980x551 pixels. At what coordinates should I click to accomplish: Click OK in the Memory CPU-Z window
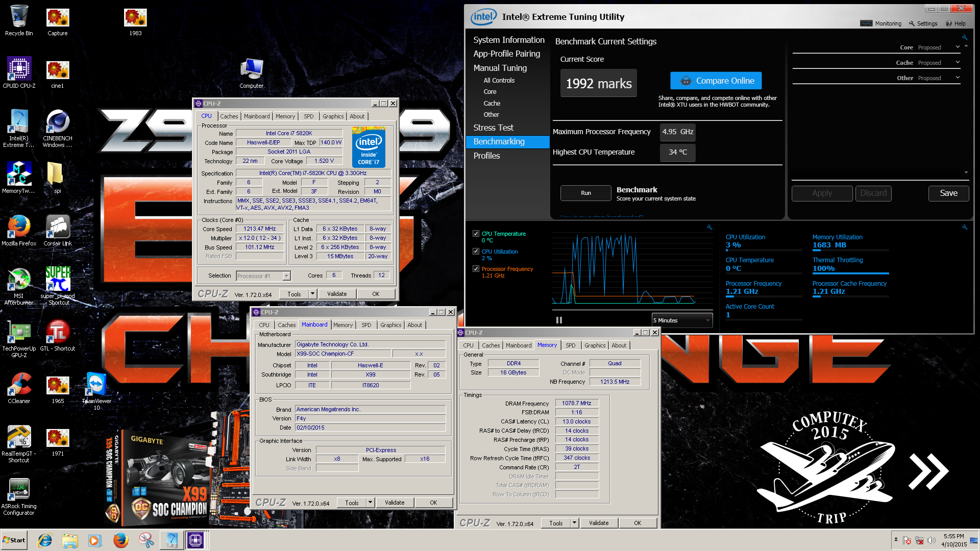point(638,523)
